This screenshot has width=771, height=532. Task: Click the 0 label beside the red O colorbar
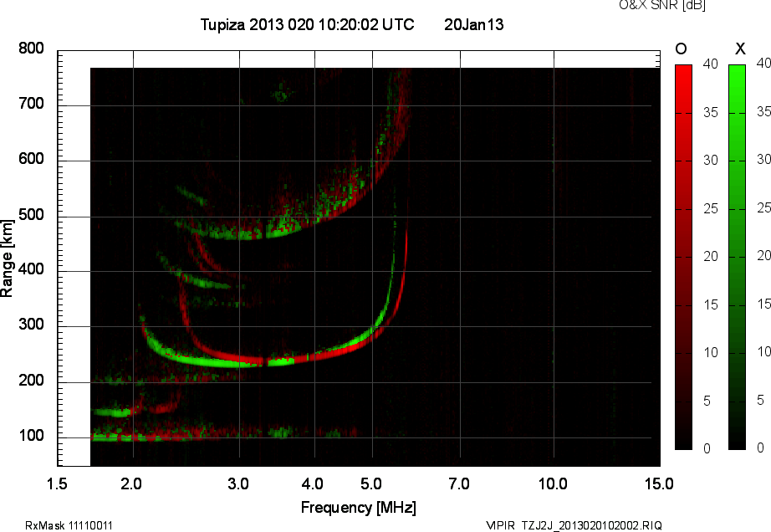707,448
